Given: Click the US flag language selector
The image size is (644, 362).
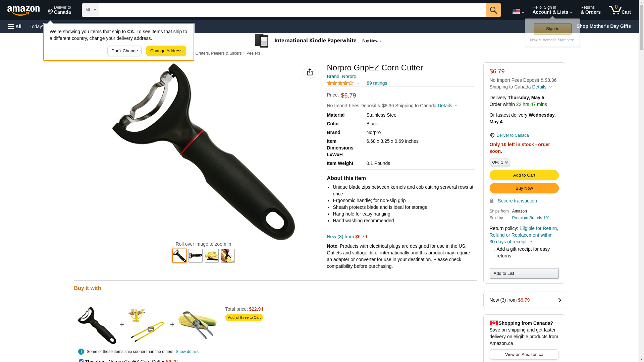Looking at the screenshot, I should click(x=518, y=12).
